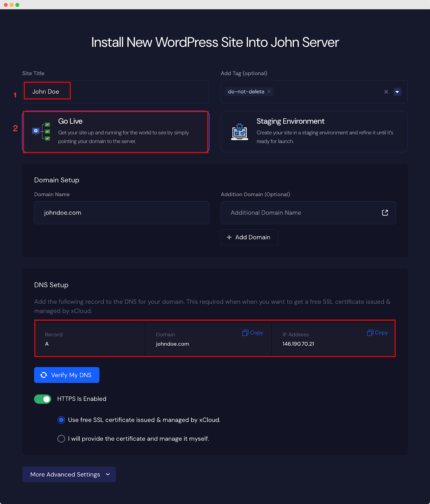This screenshot has height=504, width=430.
Task: Click the chevron on More Advanced Settings
Action: (108, 474)
